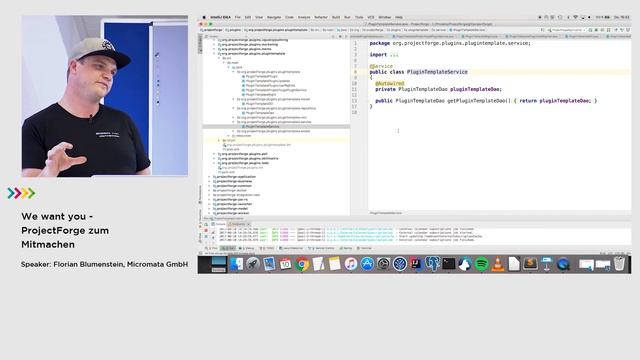Viewport: 640px width, 360px height.
Task: Open Spotify from the Dock
Action: [x=482, y=264]
